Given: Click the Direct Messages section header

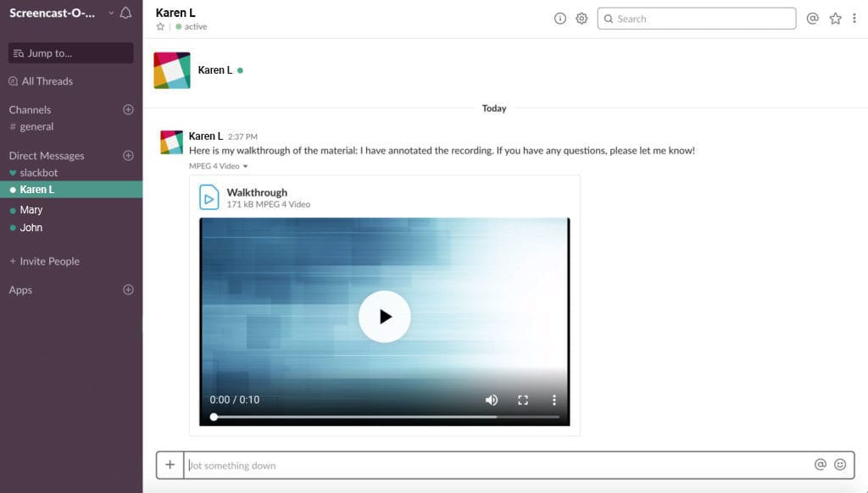Looking at the screenshot, I should pyautogui.click(x=47, y=156).
